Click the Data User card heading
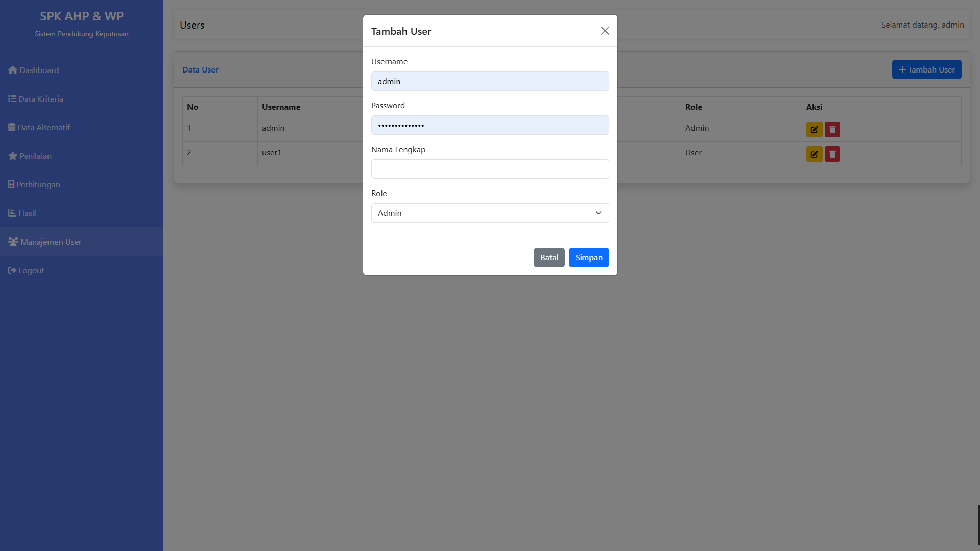Image resolution: width=980 pixels, height=551 pixels. tap(200, 69)
